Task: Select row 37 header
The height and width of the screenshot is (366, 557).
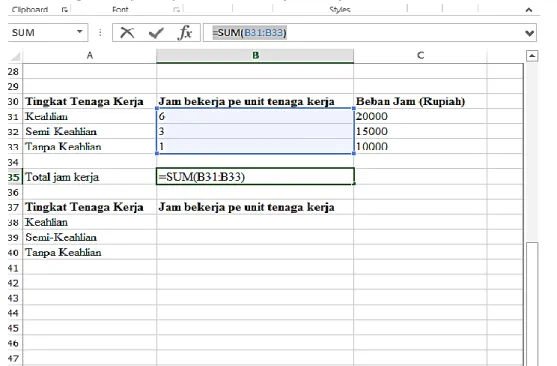Action: [x=14, y=207]
